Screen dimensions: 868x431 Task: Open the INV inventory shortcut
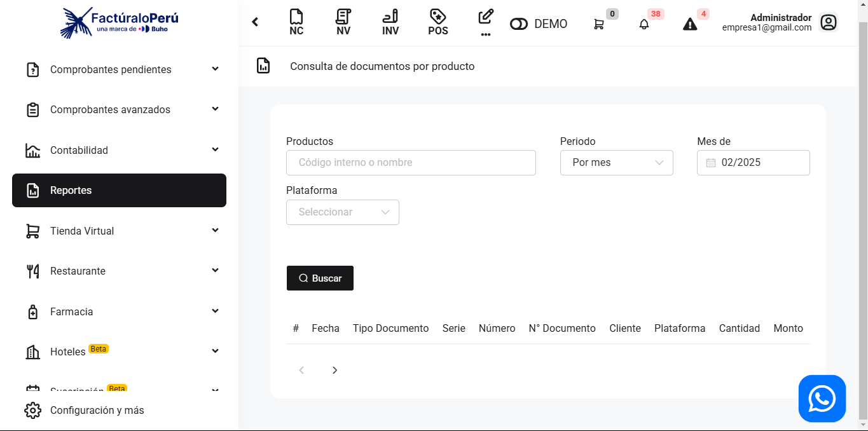pos(390,23)
